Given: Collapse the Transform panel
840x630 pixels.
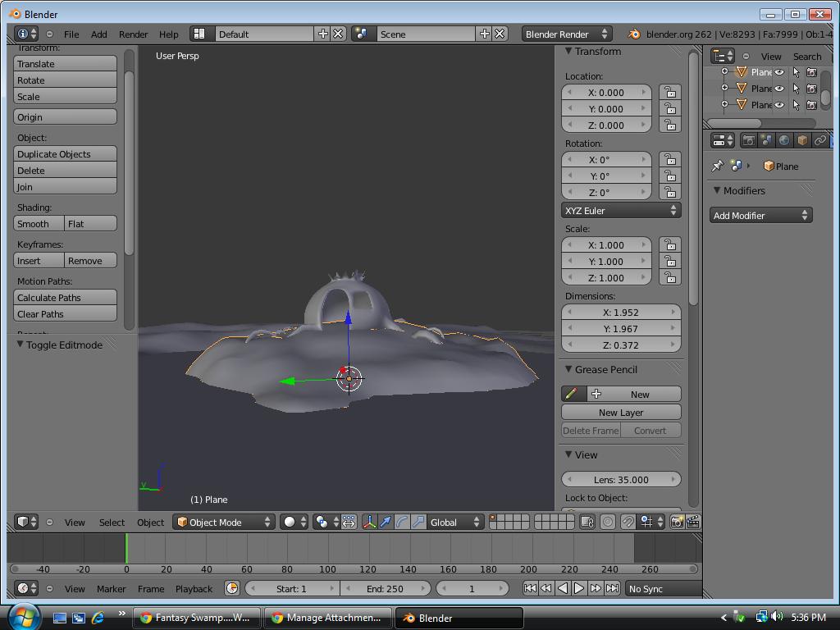Looking at the screenshot, I should coord(568,51).
